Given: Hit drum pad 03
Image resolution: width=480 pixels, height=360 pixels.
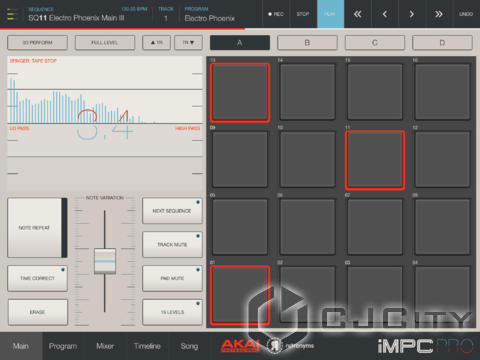Looking at the screenshot, I should tap(375, 295).
